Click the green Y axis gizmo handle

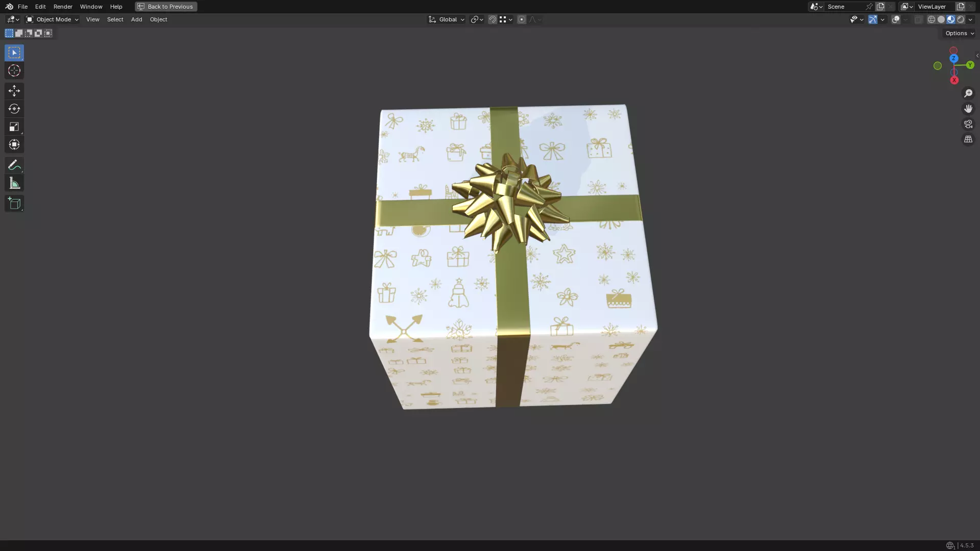point(970,65)
